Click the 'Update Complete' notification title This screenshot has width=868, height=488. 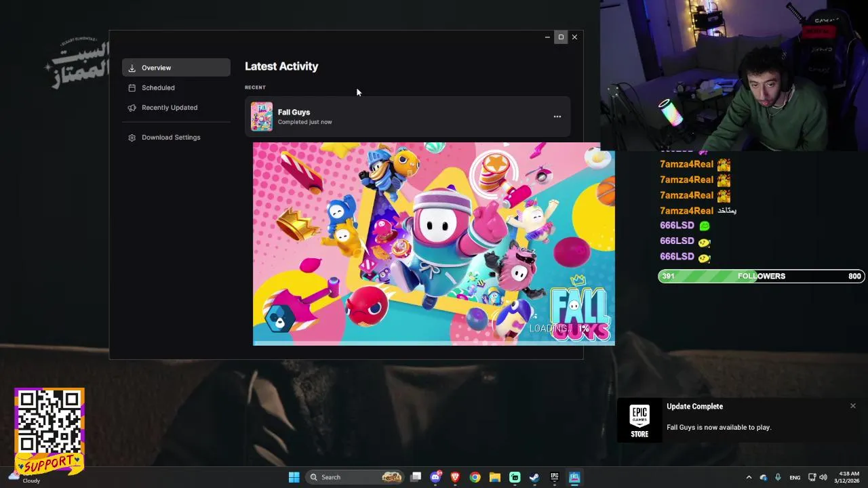pos(694,406)
